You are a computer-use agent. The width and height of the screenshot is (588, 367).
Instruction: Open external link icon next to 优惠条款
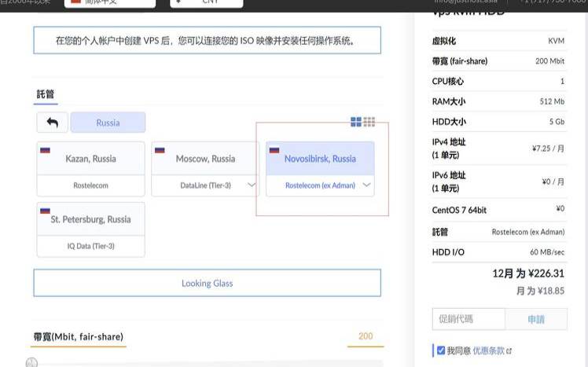point(509,351)
